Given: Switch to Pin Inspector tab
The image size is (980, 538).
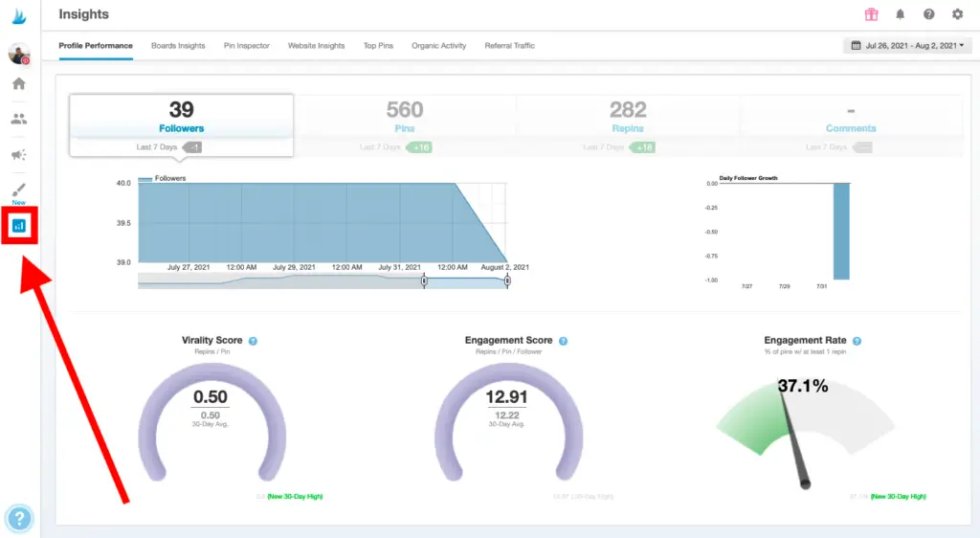Looking at the screenshot, I should point(247,46).
